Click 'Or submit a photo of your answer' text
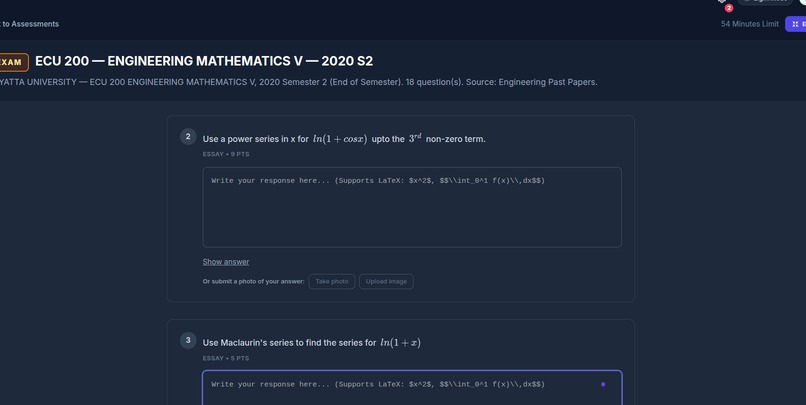 click(x=253, y=282)
